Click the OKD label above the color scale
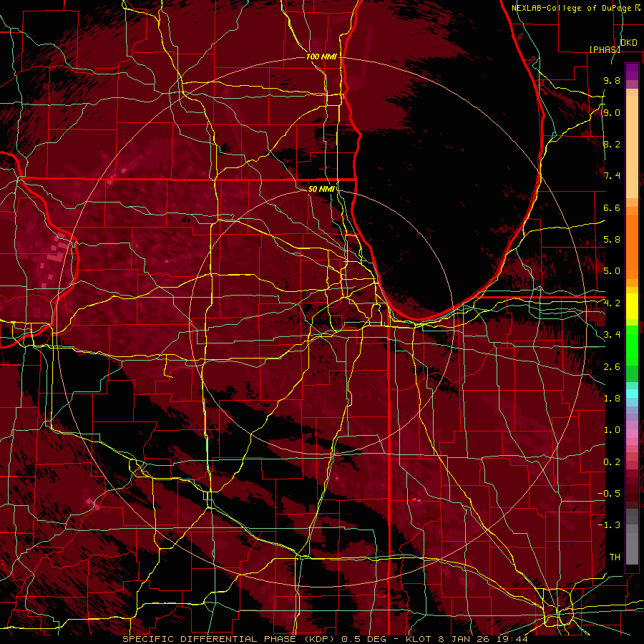Image resolution: width=644 pixels, height=644 pixels. (x=628, y=42)
